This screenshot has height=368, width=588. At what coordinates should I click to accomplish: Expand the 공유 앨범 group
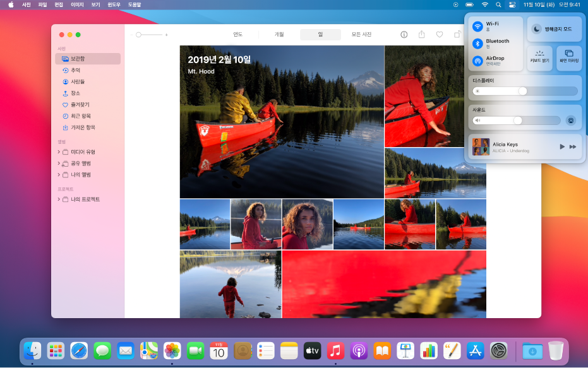59,163
